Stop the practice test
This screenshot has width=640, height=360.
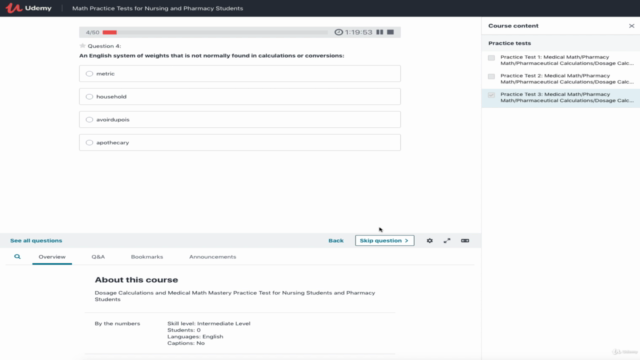pyautogui.click(x=391, y=32)
